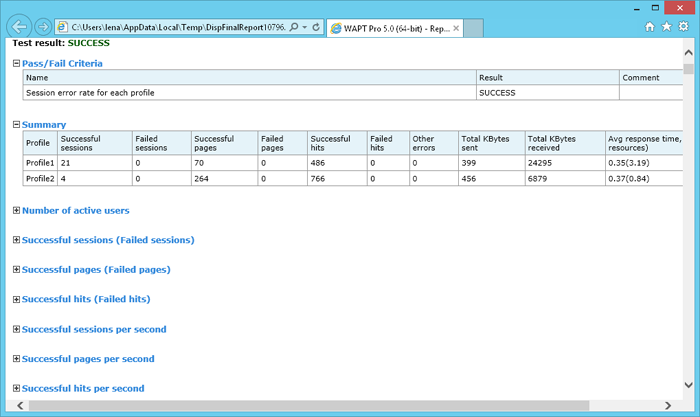Close the WAPT Pro report tab
This screenshot has height=417, width=700.
[456, 28]
